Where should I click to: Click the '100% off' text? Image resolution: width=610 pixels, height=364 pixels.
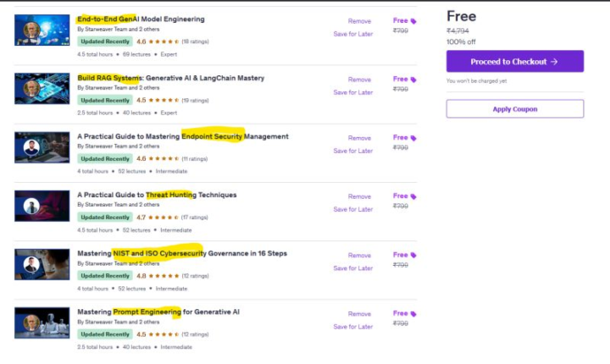[x=461, y=41]
